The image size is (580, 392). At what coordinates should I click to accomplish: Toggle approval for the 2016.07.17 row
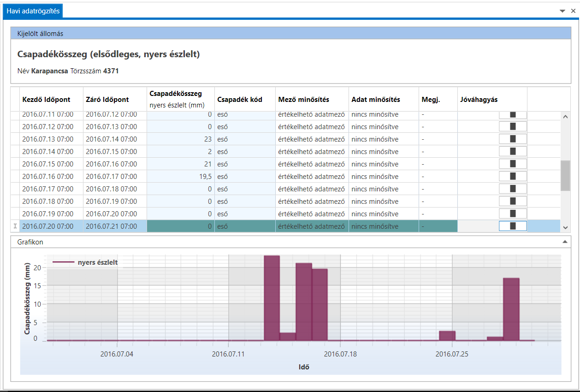point(513,189)
